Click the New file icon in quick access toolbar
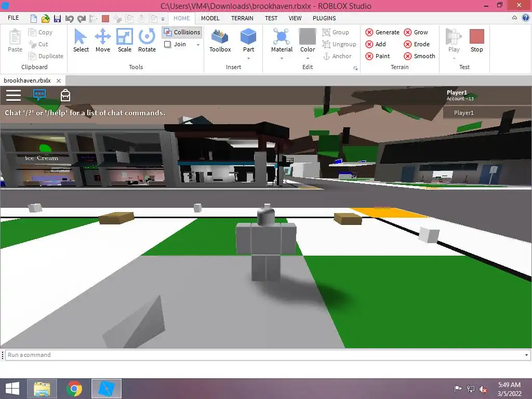532x399 pixels. pyautogui.click(x=34, y=18)
